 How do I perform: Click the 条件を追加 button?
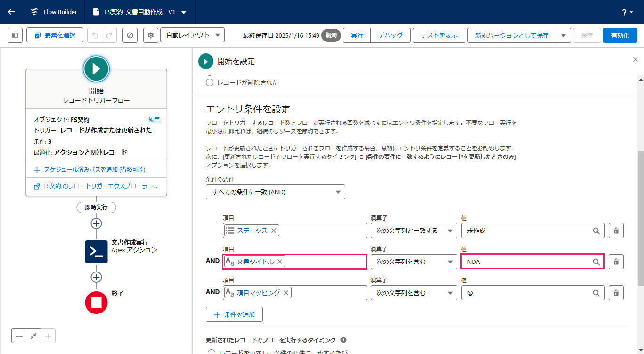(234, 314)
